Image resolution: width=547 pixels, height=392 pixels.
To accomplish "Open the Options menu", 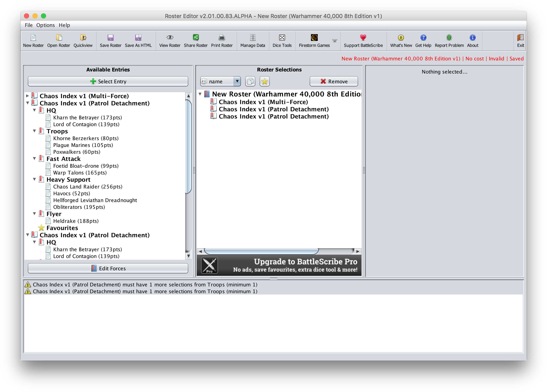I will 45,25.
